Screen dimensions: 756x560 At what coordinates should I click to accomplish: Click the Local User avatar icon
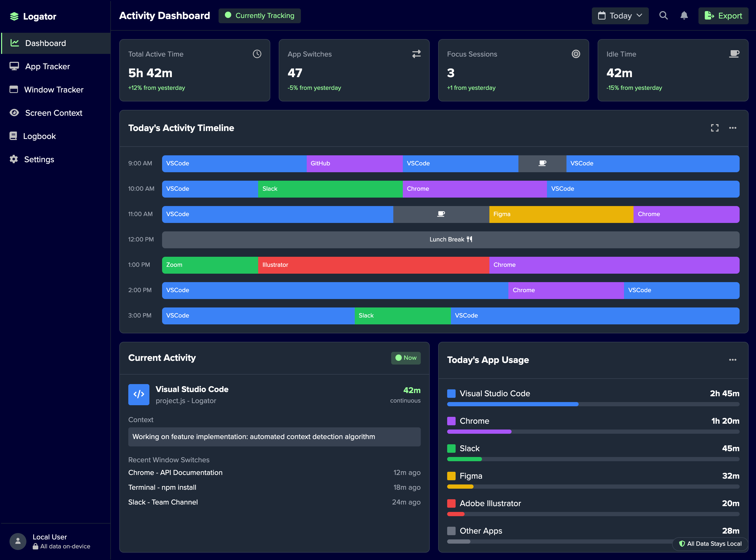coord(18,541)
